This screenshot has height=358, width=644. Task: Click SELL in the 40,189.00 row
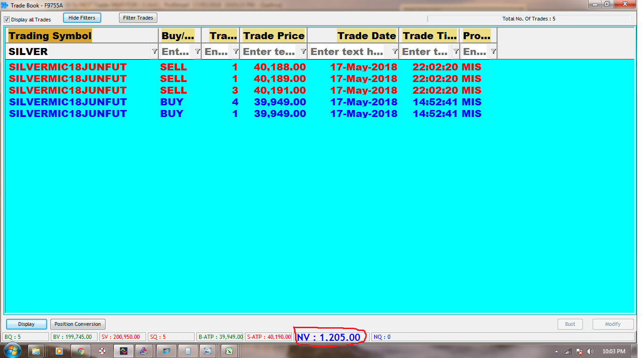[174, 79]
